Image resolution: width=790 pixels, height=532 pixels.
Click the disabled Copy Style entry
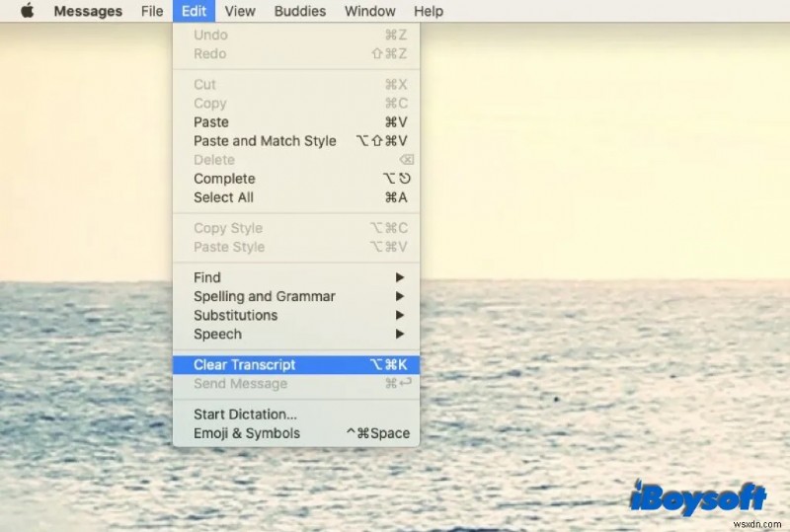(x=296, y=228)
